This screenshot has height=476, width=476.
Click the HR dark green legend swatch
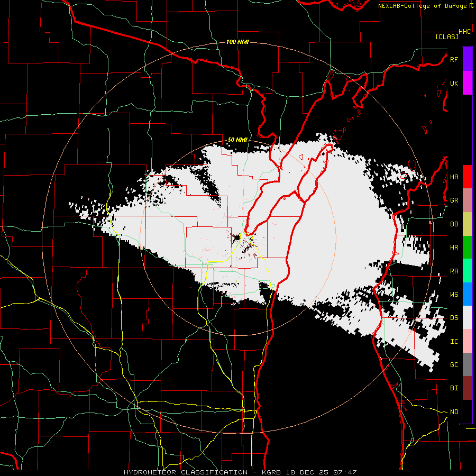tap(467, 248)
